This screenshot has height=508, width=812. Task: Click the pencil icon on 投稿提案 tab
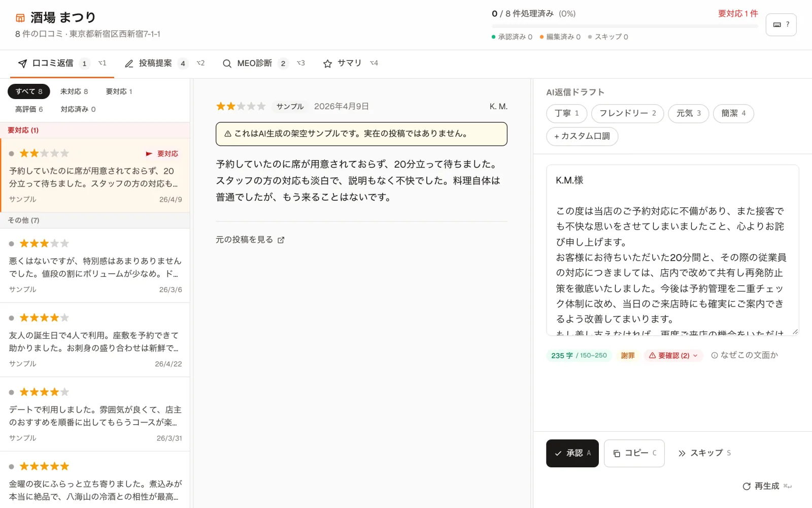(129, 63)
